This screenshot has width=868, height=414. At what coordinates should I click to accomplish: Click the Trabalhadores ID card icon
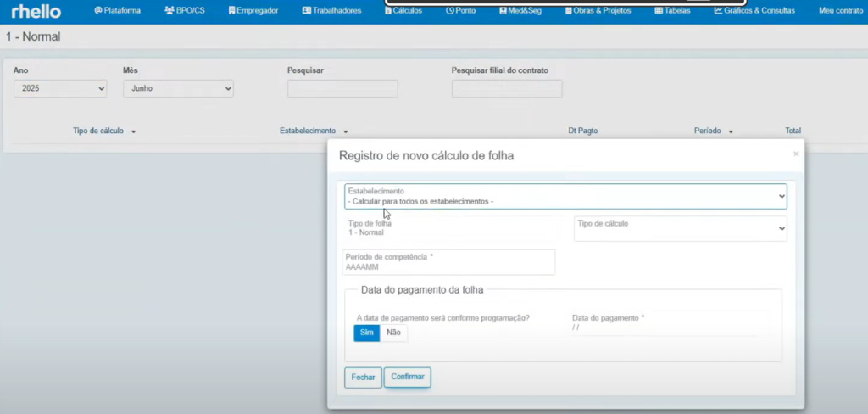pos(307,11)
